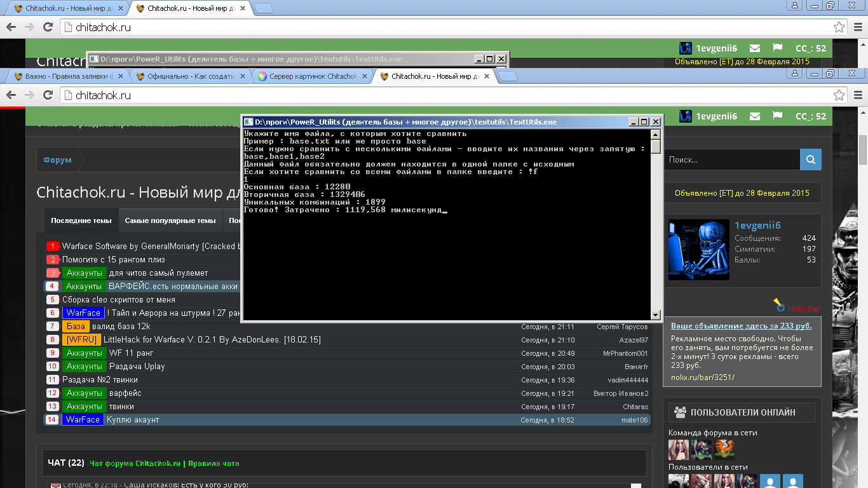Reload the page in the two-tab browser window
The width and height of the screenshot is (868, 488).
(x=48, y=27)
